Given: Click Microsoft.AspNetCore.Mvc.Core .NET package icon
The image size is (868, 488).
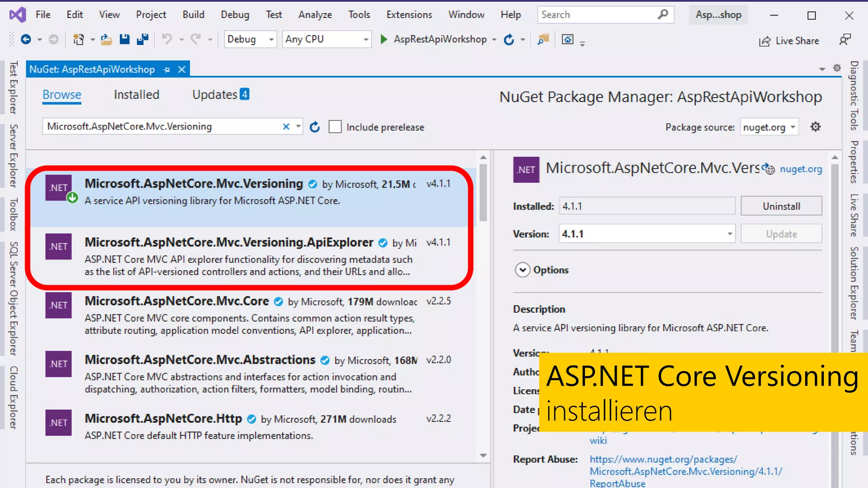Looking at the screenshot, I should tap(58, 305).
